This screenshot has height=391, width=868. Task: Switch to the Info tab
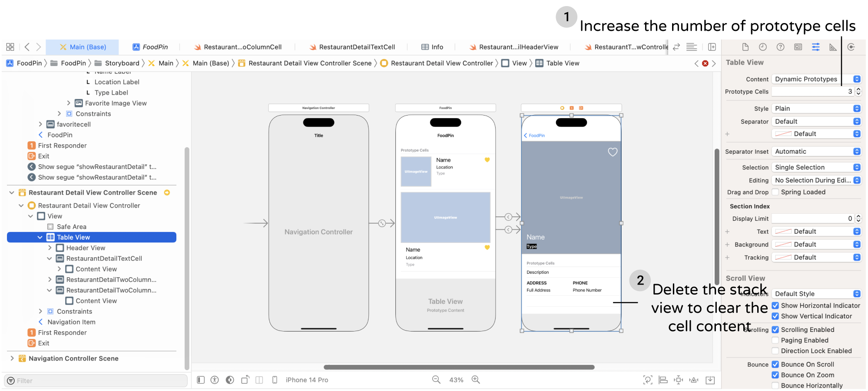(x=432, y=47)
